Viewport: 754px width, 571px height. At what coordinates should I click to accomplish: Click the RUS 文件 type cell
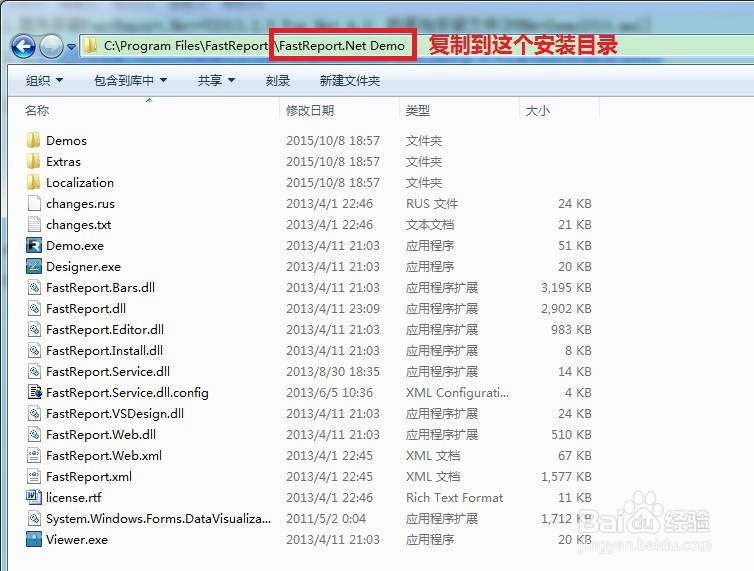coord(432,203)
